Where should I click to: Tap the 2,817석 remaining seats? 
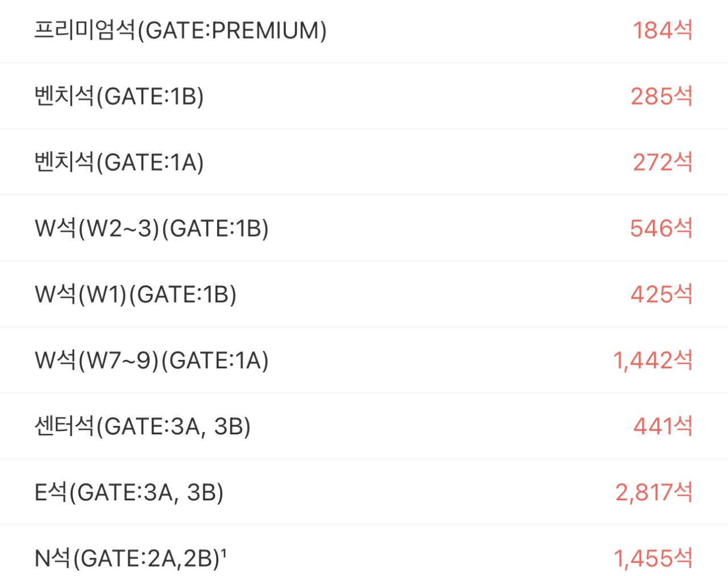(x=654, y=492)
